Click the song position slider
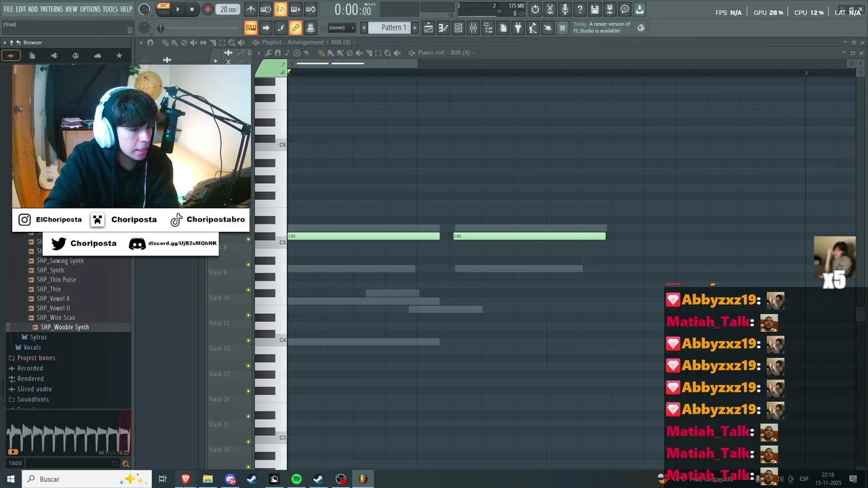 click(200, 28)
